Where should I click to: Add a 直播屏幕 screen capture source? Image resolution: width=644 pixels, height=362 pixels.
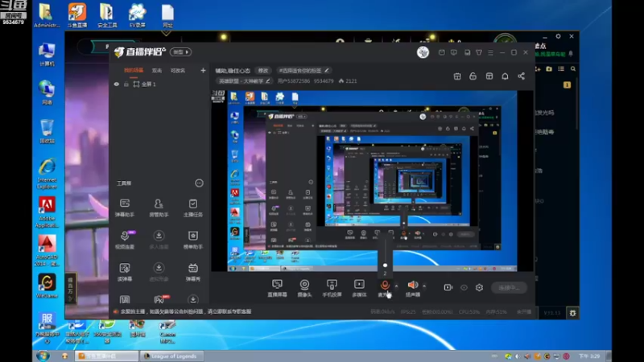tap(277, 288)
